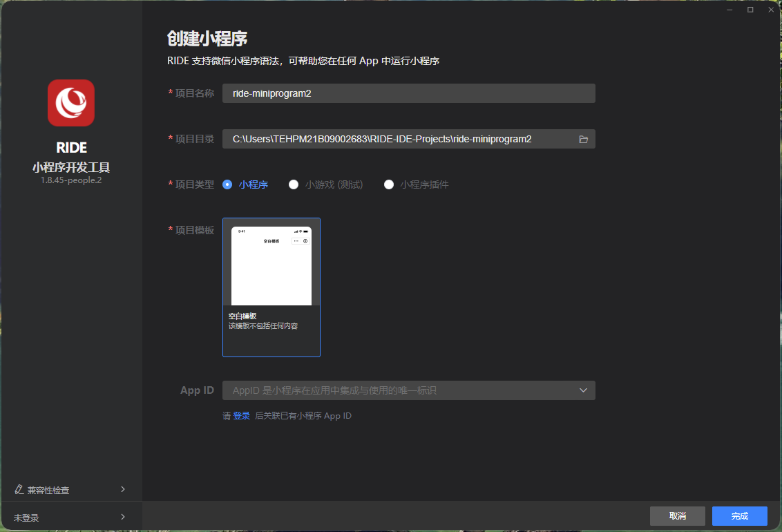This screenshot has width=782, height=532.
Task: Click the 完成 button
Action: 740,516
